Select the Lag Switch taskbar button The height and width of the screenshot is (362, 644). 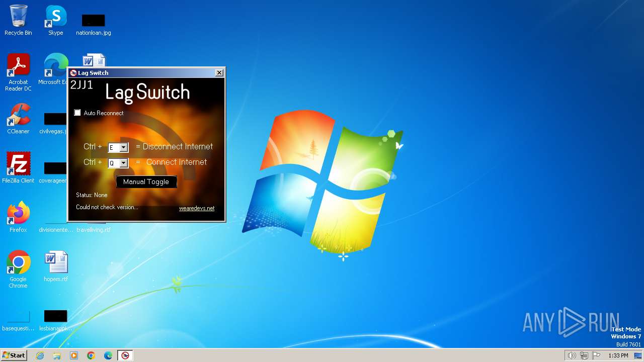pos(125,355)
